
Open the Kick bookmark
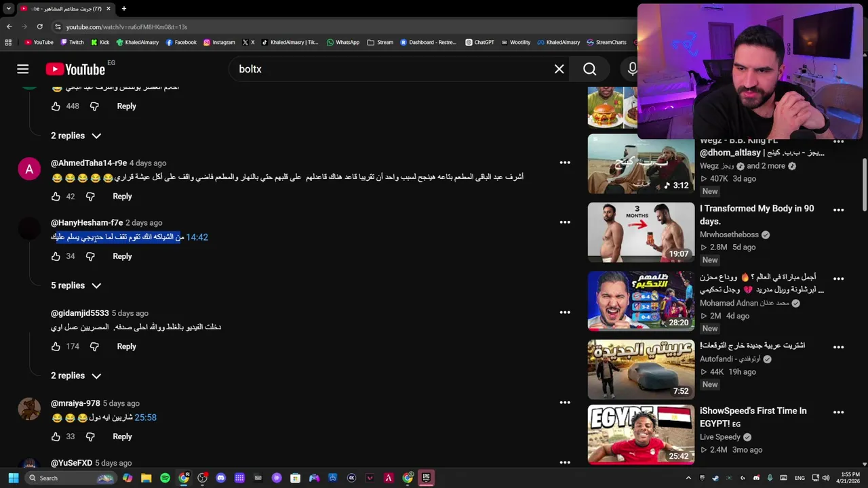100,42
